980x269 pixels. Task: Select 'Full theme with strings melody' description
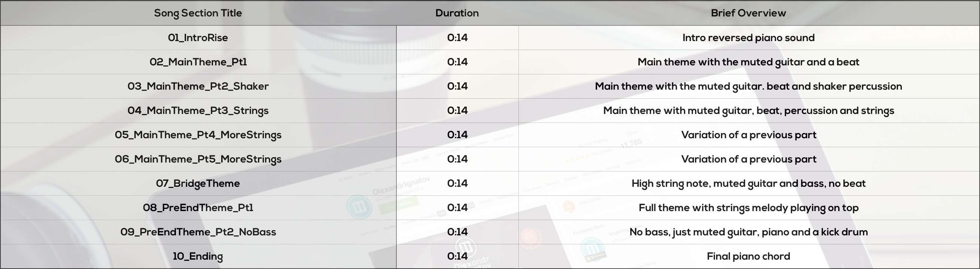tap(748, 208)
